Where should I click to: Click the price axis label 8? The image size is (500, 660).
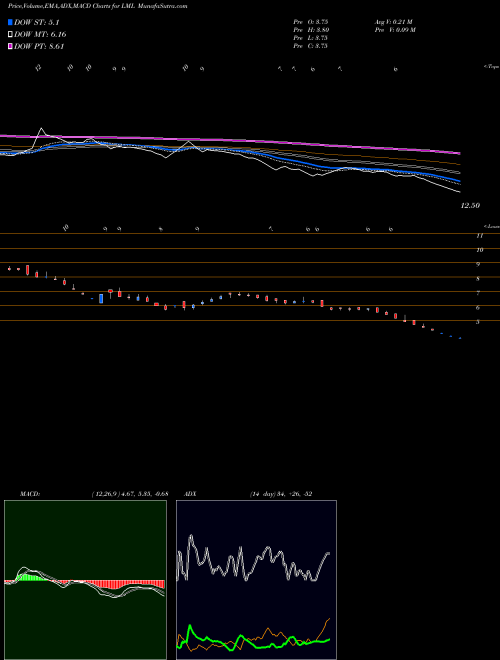coord(478,279)
